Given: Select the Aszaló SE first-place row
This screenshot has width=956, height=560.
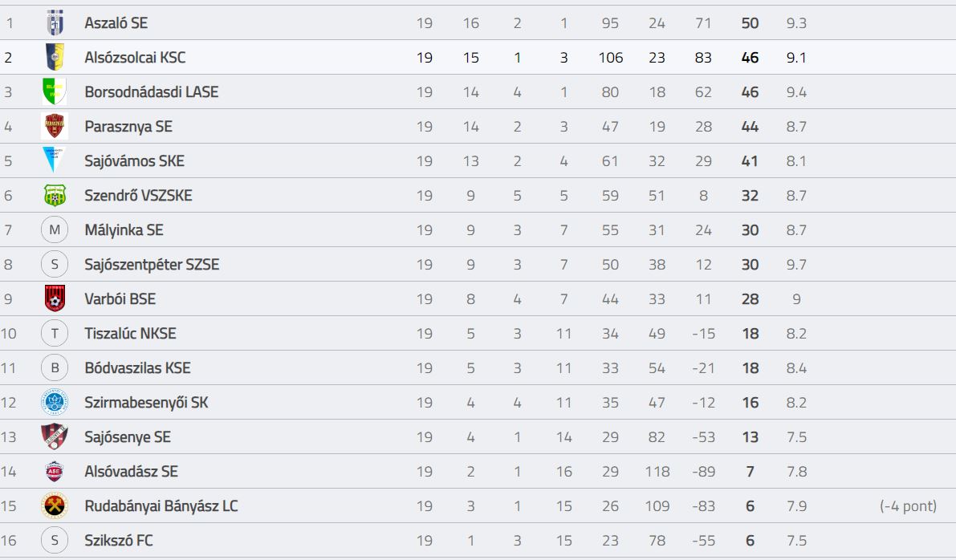Looking at the screenshot, I should click(x=478, y=22).
